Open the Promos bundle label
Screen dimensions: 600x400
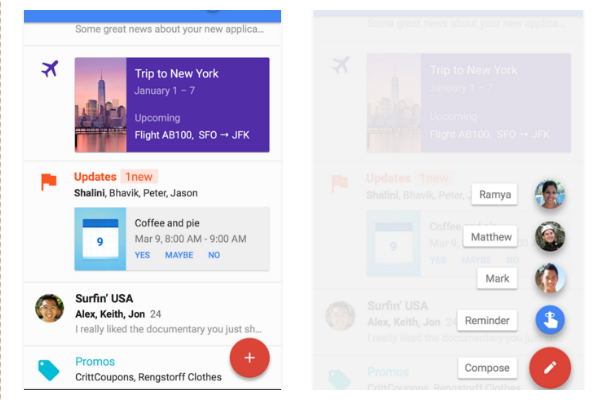click(x=95, y=362)
